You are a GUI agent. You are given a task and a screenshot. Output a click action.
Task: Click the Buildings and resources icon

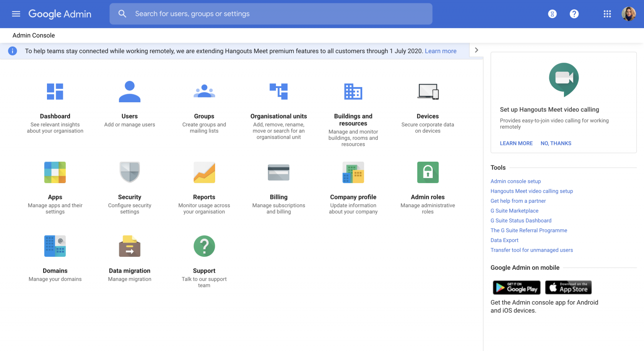[353, 91]
